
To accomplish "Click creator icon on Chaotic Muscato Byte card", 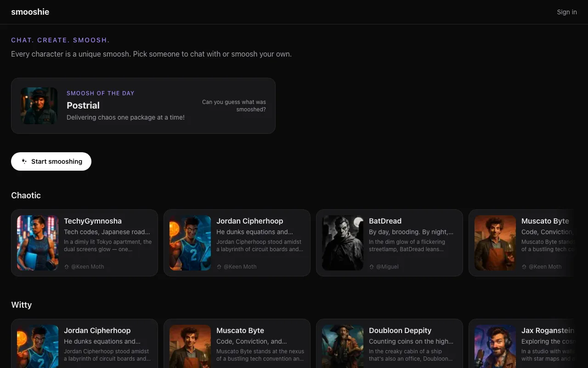I will [x=524, y=267].
